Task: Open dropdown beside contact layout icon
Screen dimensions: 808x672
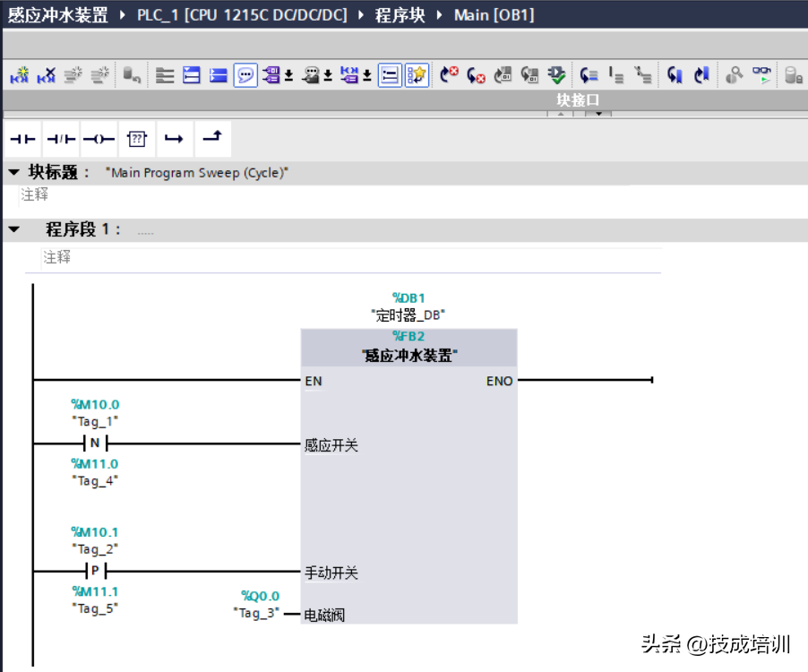Action: 367,76
